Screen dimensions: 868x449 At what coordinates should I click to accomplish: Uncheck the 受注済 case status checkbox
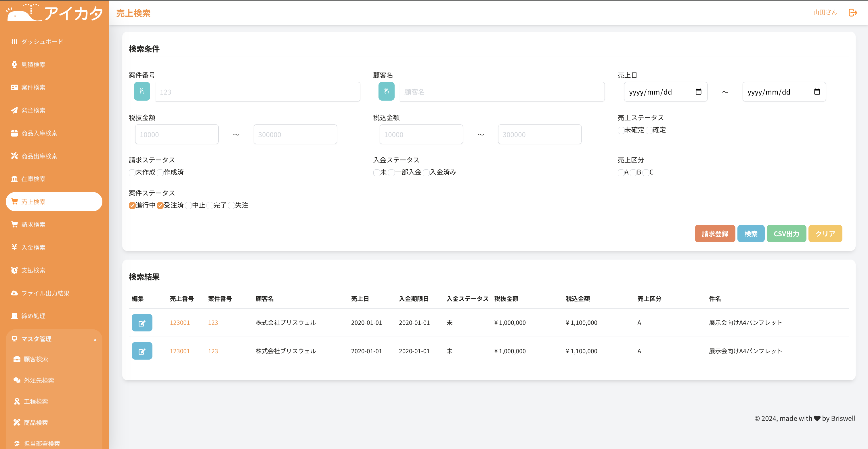point(160,206)
